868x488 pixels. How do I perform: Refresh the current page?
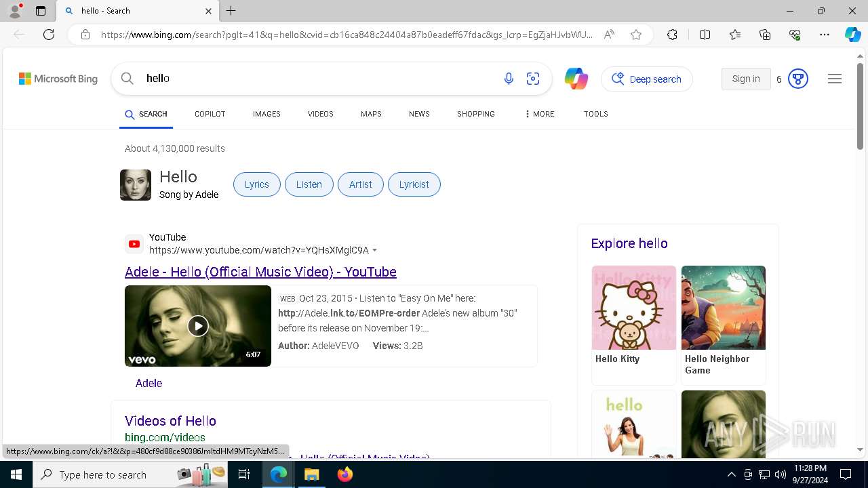[x=49, y=35]
